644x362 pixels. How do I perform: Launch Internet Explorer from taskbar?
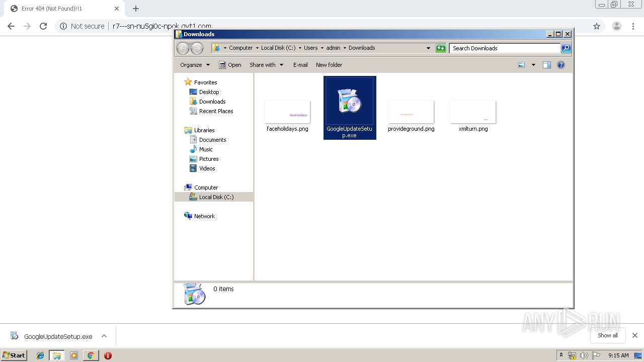40,355
